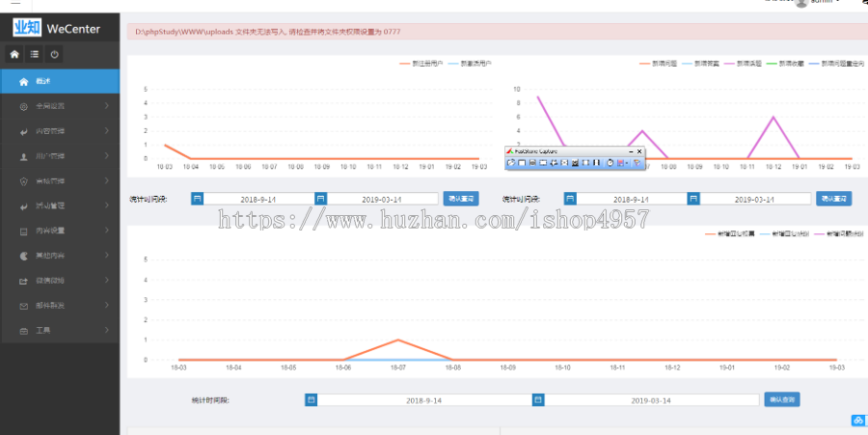Expand the 全局设置 sidebar chevron
This screenshot has height=435, width=868.
[106, 106]
